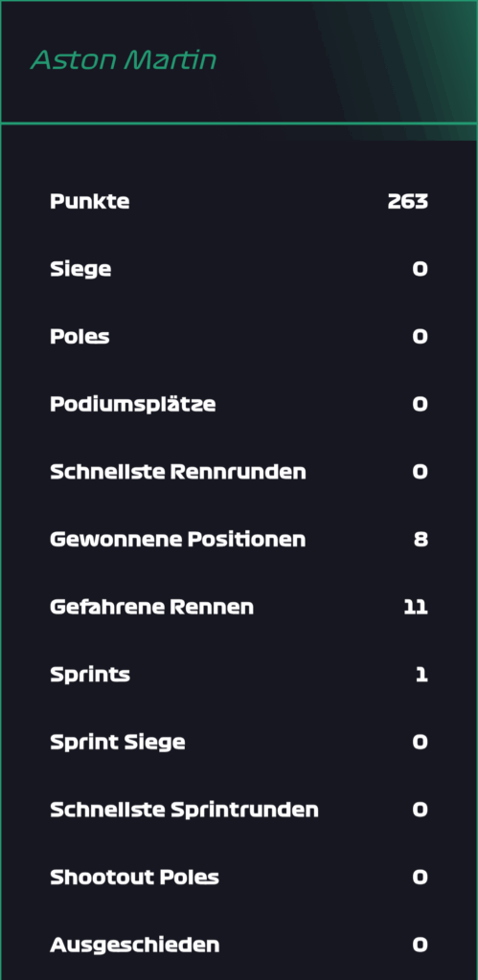Select the Gewonnene Positionen label

[178, 540]
